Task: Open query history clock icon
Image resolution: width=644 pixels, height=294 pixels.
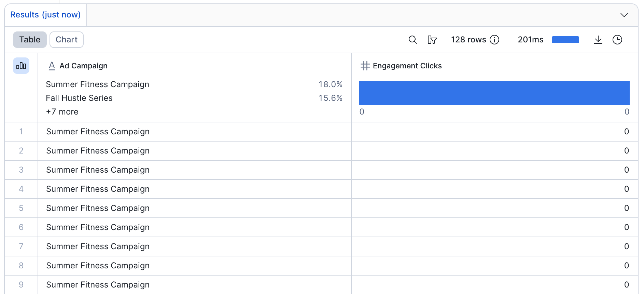Action: pyautogui.click(x=617, y=40)
